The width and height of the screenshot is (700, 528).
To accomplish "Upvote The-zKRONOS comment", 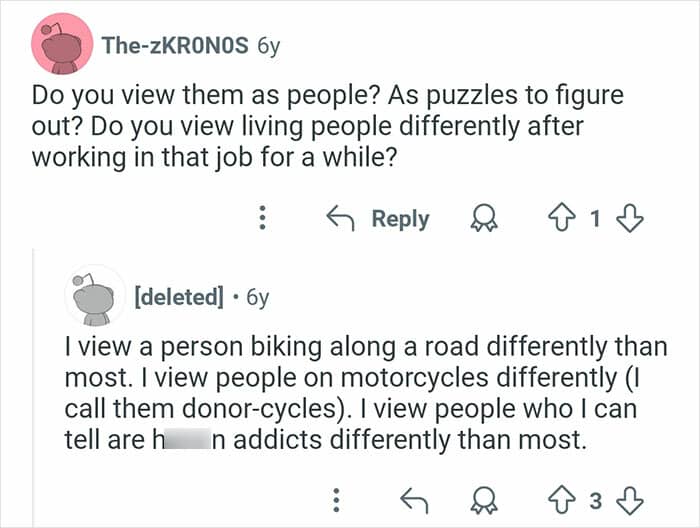I will [561, 219].
